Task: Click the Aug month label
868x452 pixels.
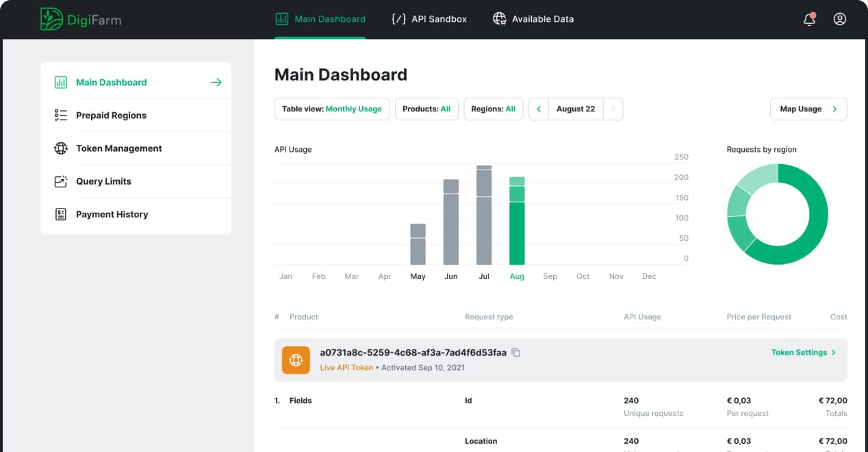Action: 517,276
